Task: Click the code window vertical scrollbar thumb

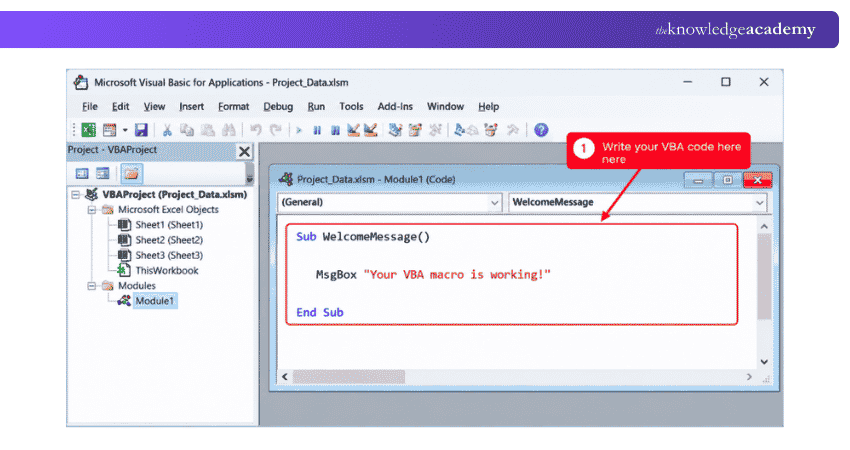Action: pos(764,277)
